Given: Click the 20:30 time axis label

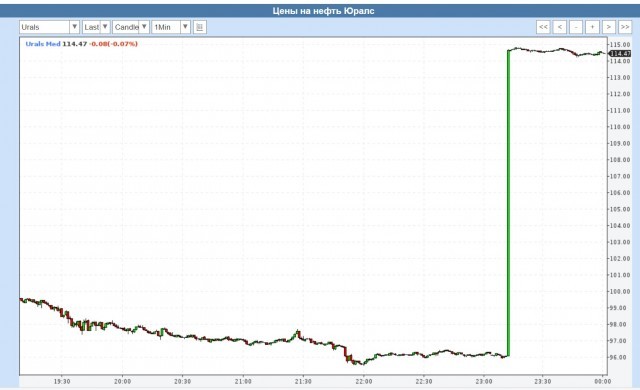Looking at the screenshot, I should tap(182, 381).
